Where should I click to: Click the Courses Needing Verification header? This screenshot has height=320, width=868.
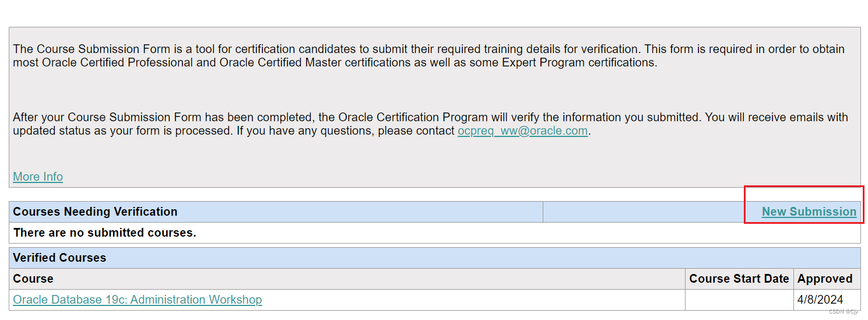coord(95,212)
